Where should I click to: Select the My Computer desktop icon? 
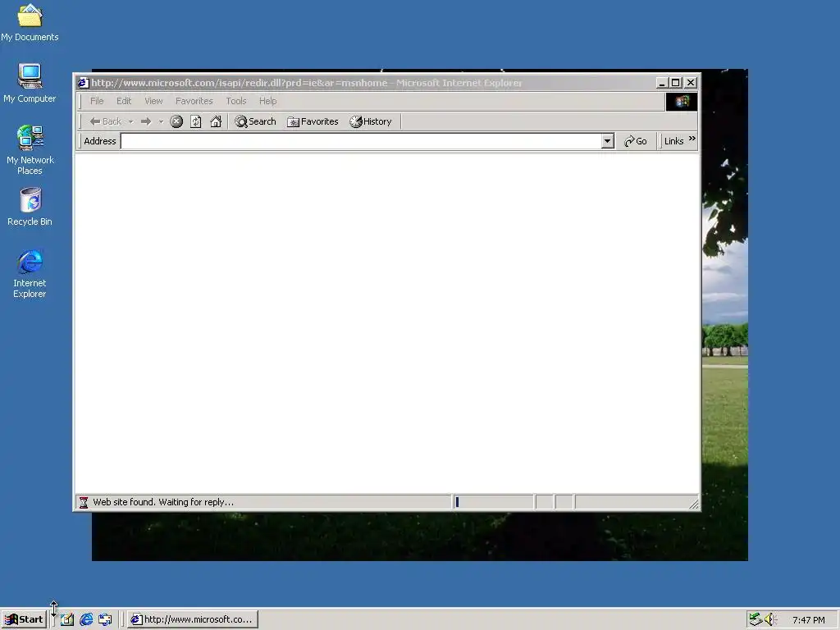pyautogui.click(x=30, y=84)
